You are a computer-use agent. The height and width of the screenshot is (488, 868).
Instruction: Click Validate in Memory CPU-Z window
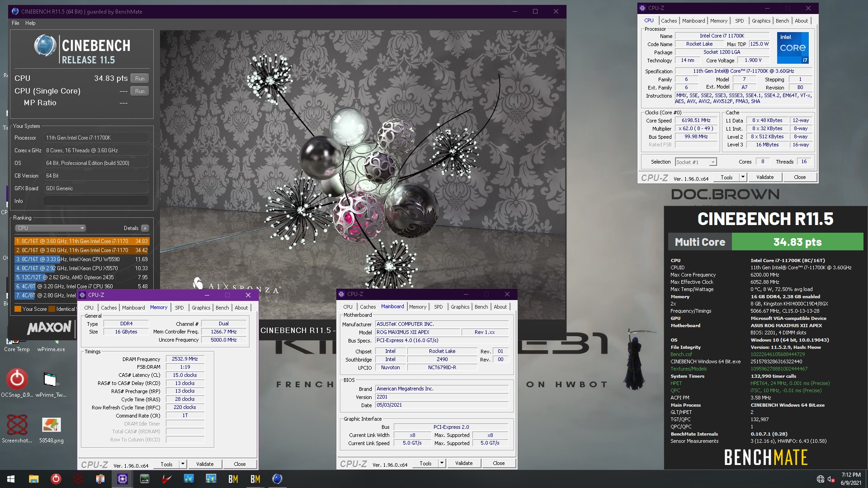click(x=204, y=464)
